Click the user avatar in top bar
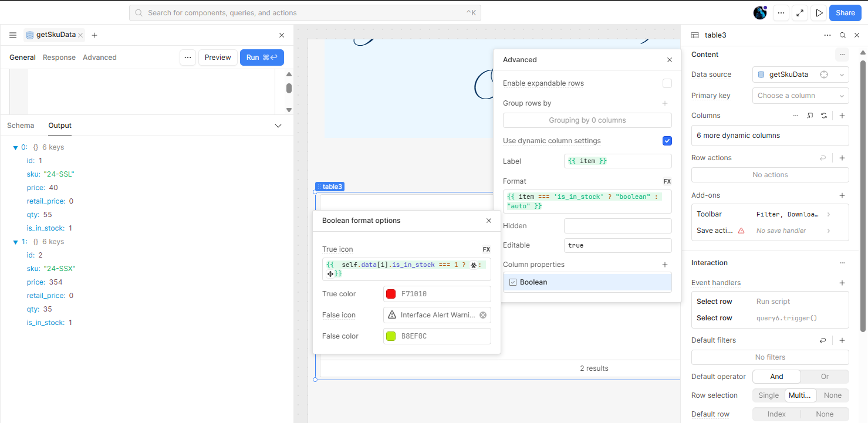The width and height of the screenshot is (868, 423). [760, 13]
